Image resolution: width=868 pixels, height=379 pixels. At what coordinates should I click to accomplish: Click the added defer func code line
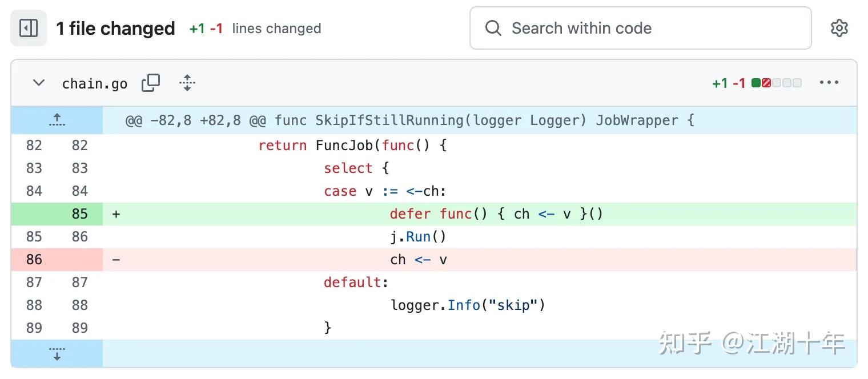pyautogui.click(x=496, y=214)
